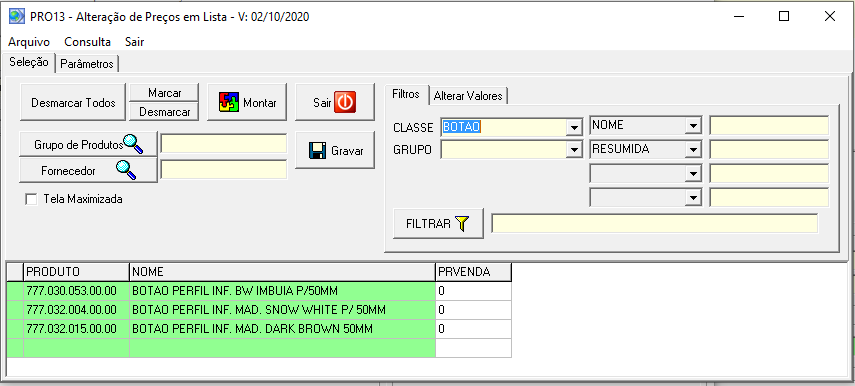
Task: Click the value field beside RESUMIDA dropdown
Action: (x=769, y=149)
